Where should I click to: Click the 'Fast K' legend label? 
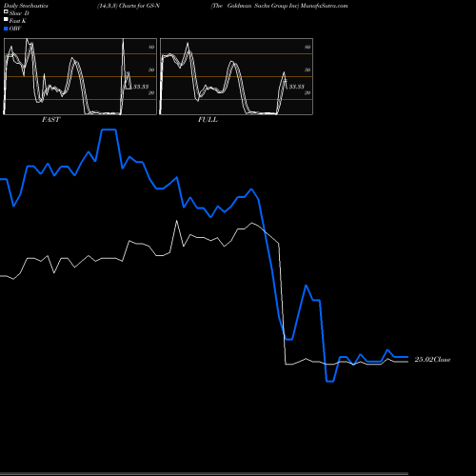(18, 21)
